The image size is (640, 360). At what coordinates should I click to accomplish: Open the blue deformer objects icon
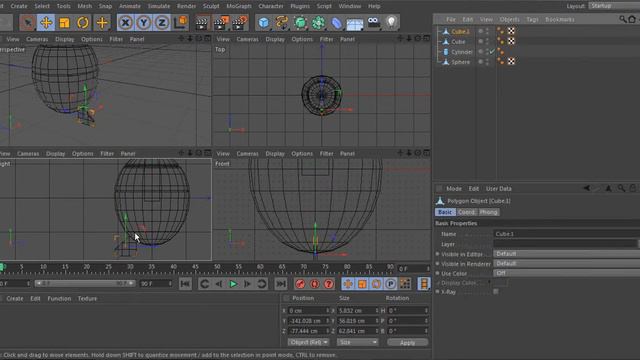coord(336,22)
